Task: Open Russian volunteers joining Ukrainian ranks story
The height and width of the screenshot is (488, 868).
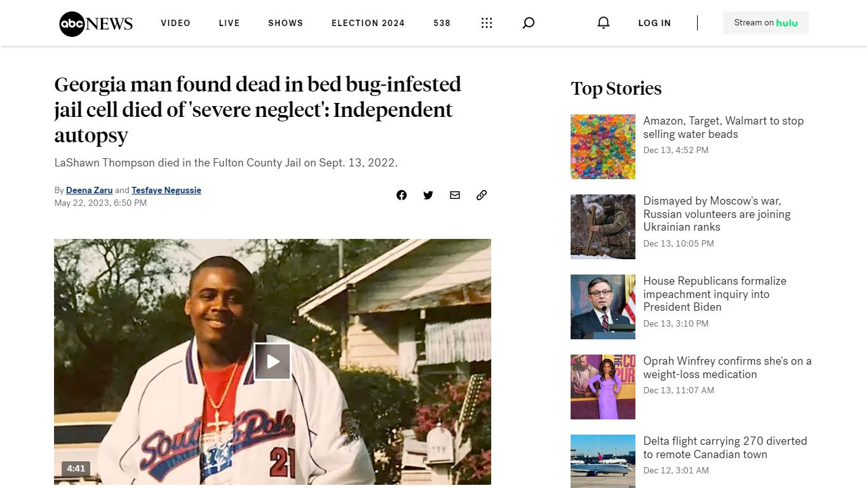Action: click(x=717, y=214)
